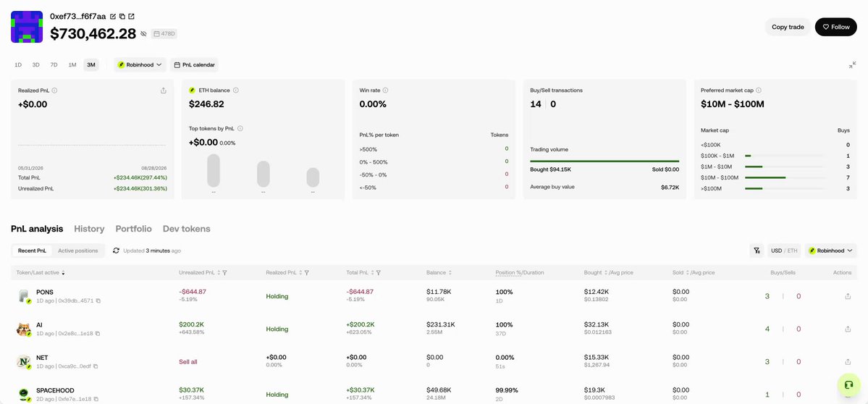868x404 pixels.
Task: Switch to the PnL analysis tab
Action: click(x=37, y=229)
